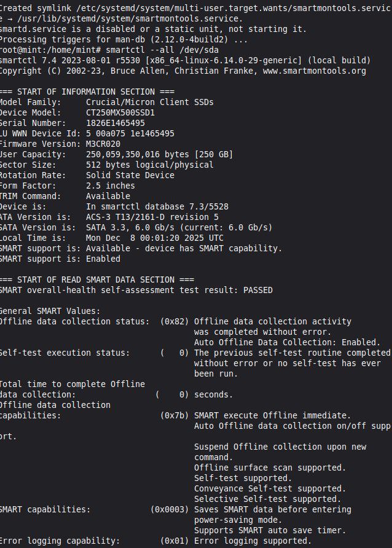Click the Model Family Crucial/Micron line
This screenshot has width=392, height=548.
(x=149, y=102)
